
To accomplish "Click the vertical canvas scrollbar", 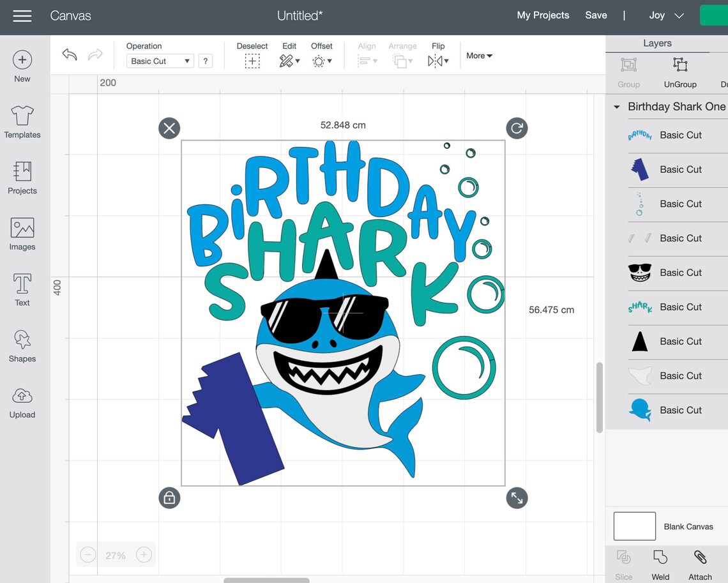I will [600, 398].
